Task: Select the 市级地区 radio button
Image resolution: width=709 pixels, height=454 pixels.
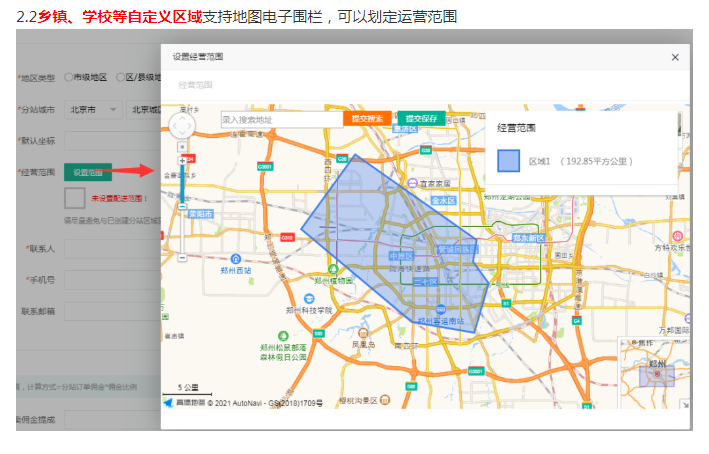Action: (x=69, y=77)
